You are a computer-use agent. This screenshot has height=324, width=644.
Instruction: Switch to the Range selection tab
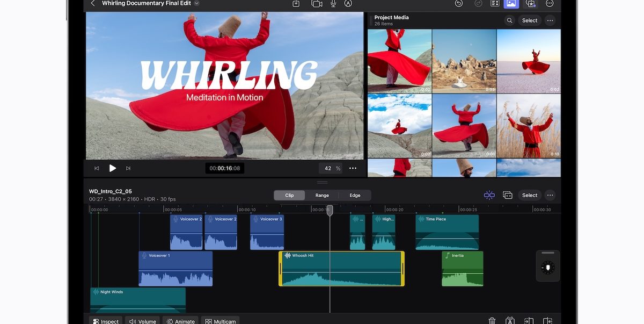point(322,196)
